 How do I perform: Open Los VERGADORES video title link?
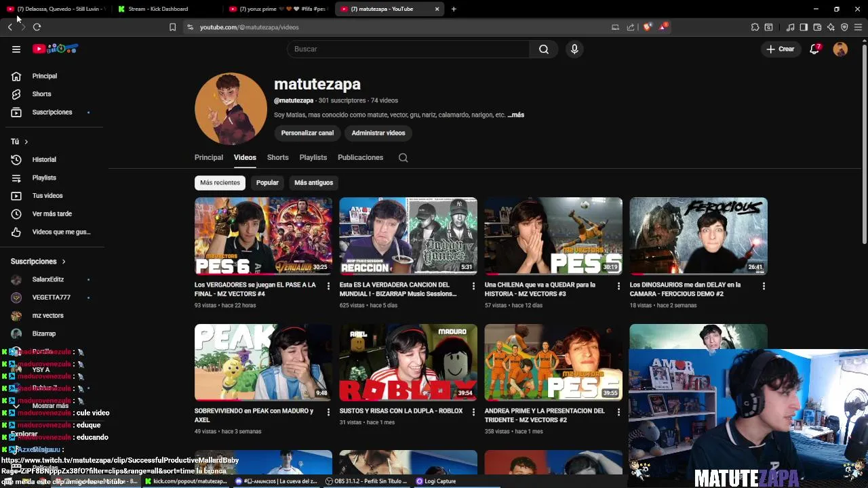(x=255, y=289)
